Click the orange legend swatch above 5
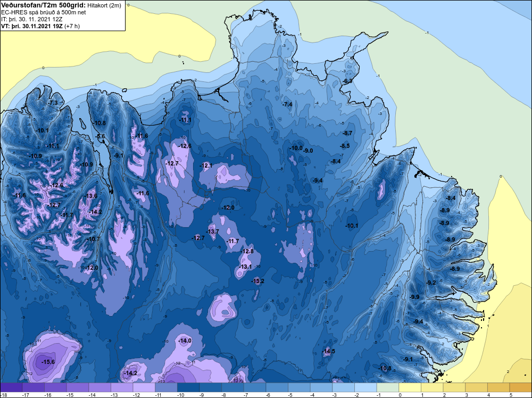 click(x=521, y=387)
